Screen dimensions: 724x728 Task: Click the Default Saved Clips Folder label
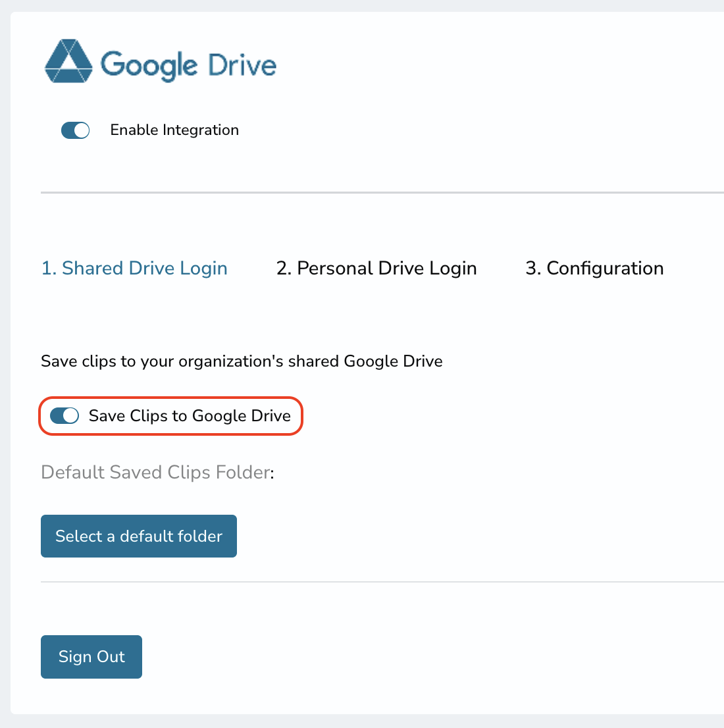point(157,473)
